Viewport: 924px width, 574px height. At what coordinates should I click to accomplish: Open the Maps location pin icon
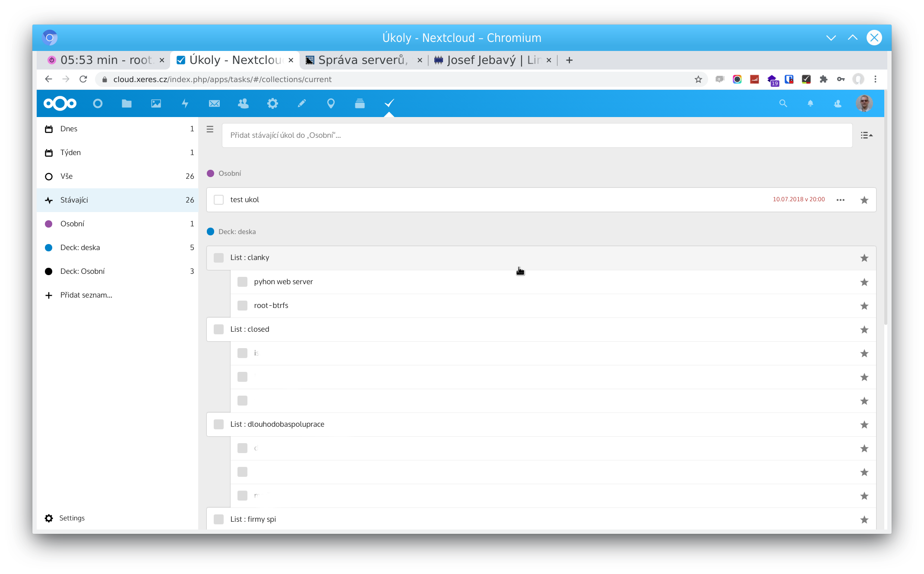[x=331, y=104]
